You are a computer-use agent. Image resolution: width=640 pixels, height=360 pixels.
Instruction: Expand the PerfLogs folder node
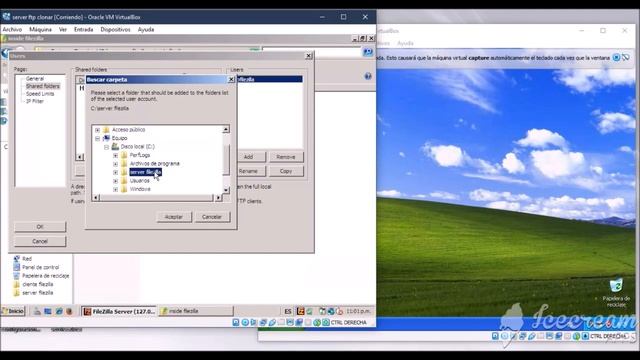pyautogui.click(x=116, y=156)
